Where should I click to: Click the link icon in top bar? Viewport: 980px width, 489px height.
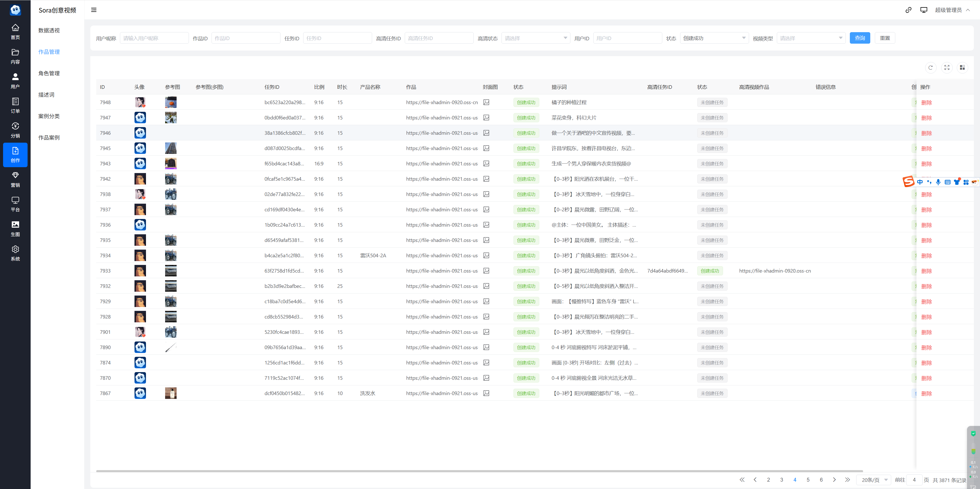[908, 10]
